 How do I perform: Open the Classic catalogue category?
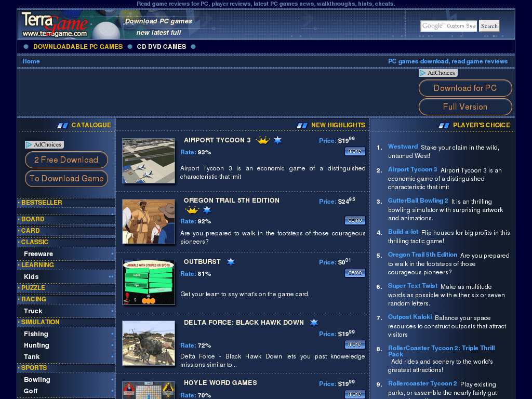pyautogui.click(x=35, y=242)
